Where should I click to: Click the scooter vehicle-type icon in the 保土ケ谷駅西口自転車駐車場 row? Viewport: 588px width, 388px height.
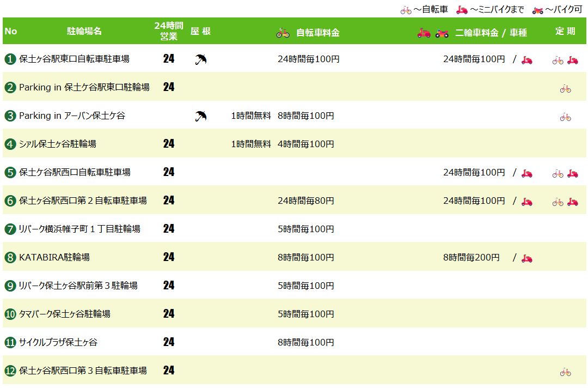coord(527,173)
